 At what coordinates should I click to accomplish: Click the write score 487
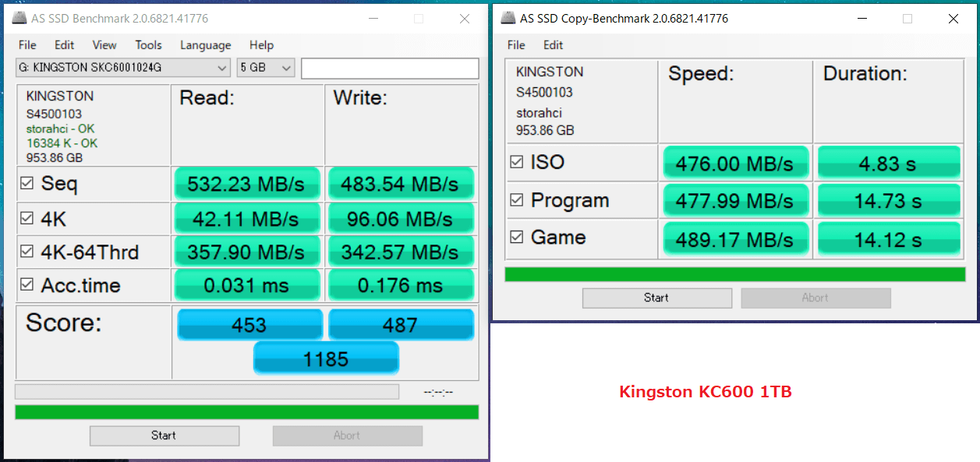(x=401, y=325)
